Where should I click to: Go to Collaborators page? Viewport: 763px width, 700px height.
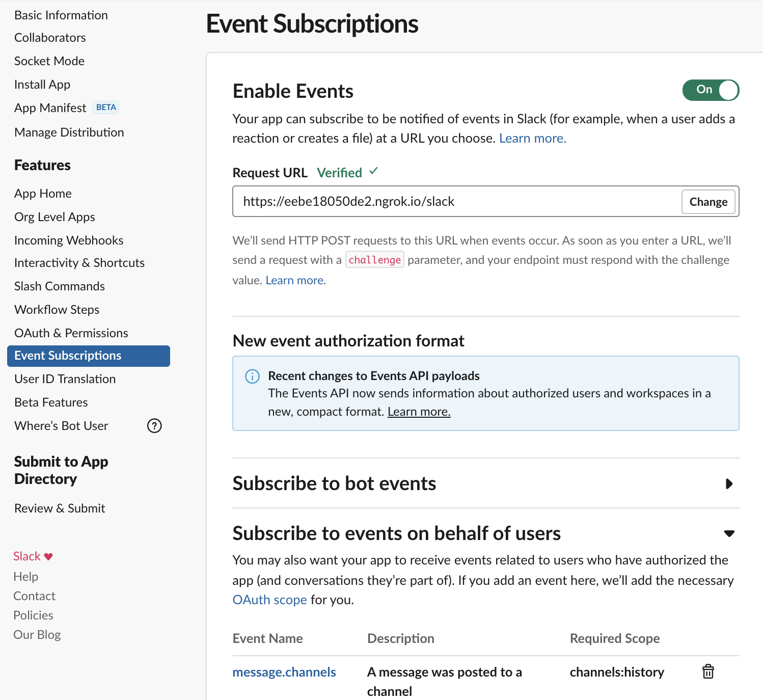click(x=50, y=38)
